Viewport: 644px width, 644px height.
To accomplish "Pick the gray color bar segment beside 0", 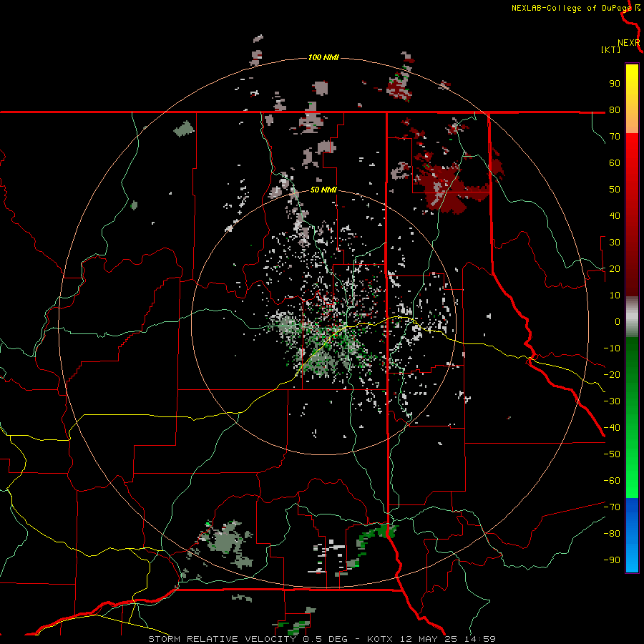I will coord(632,318).
